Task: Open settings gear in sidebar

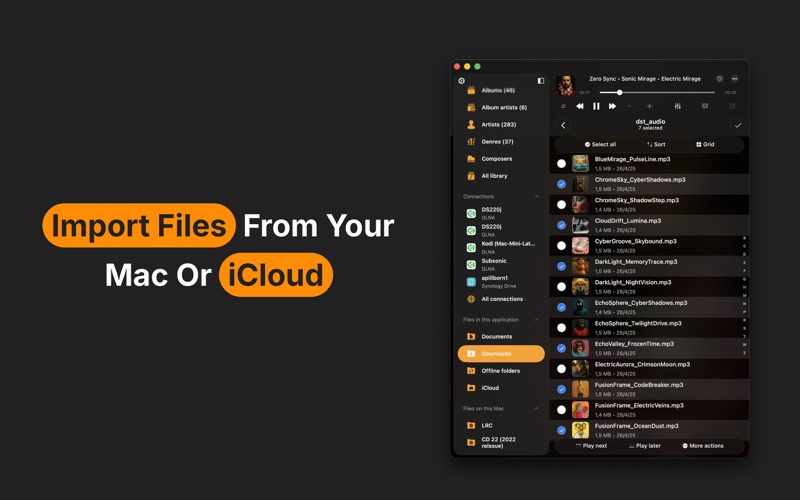Action: click(x=461, y=81)
